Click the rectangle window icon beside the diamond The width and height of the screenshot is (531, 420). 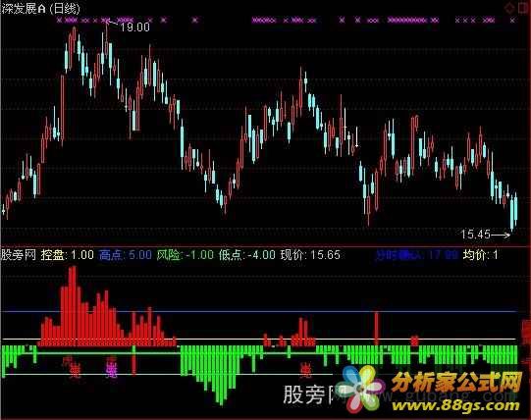pyautogui.click(x=523, y=8)
